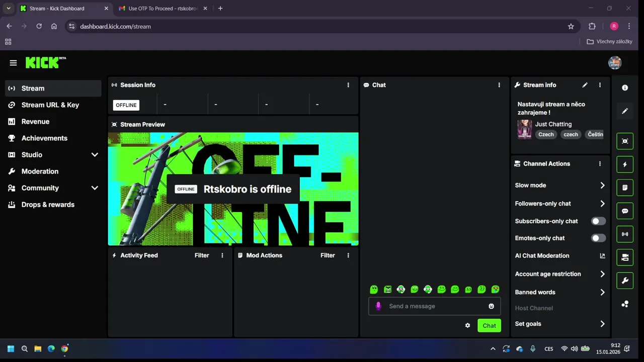Open the user profile avatar menu
The image size is (644, 362).
615,63
